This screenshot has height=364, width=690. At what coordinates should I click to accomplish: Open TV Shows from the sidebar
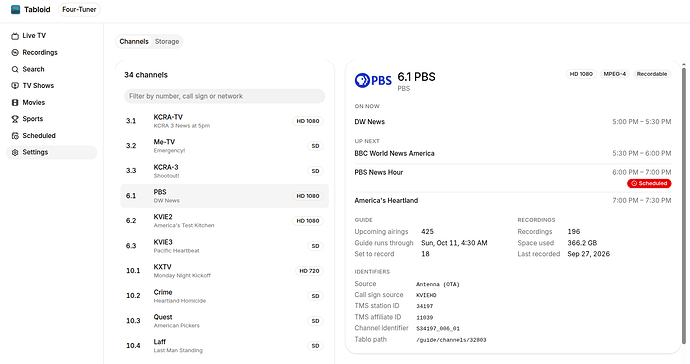(51, 85)
